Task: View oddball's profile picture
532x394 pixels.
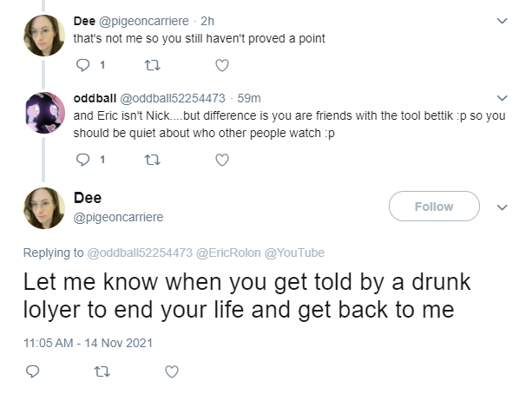Action: [43, 112]
